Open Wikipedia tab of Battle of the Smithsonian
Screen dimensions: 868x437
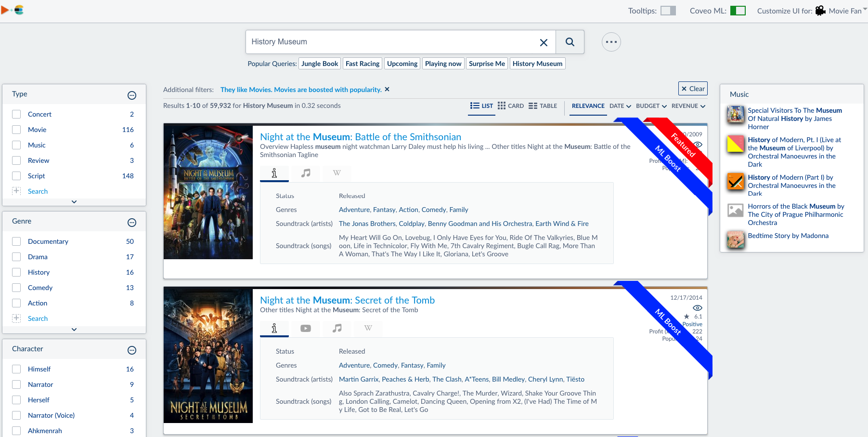point(337,173)
